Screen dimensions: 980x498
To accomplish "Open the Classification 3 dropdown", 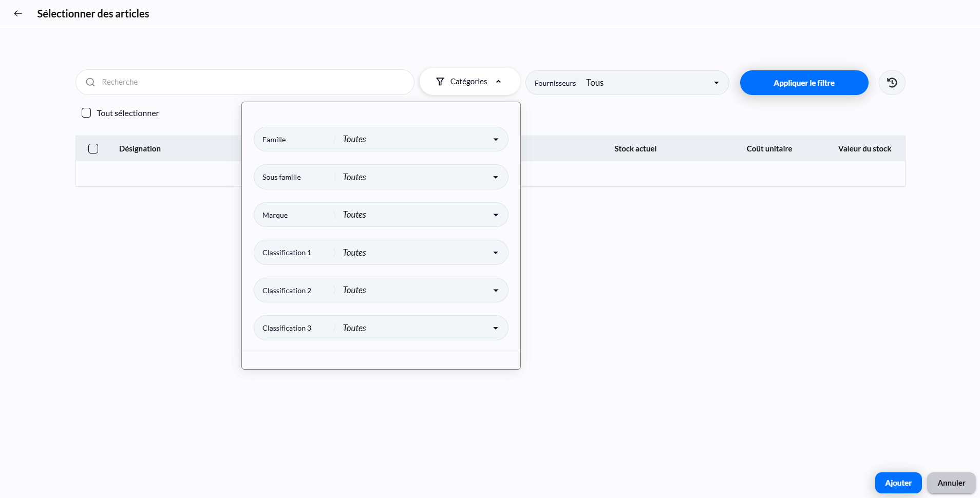I will click(381, 328).
